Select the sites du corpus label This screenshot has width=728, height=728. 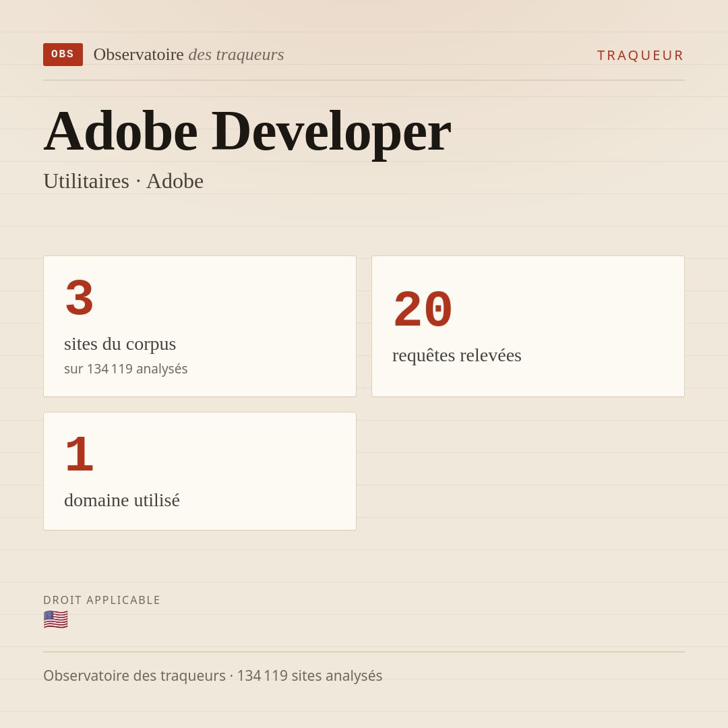(x=120, y=344)
